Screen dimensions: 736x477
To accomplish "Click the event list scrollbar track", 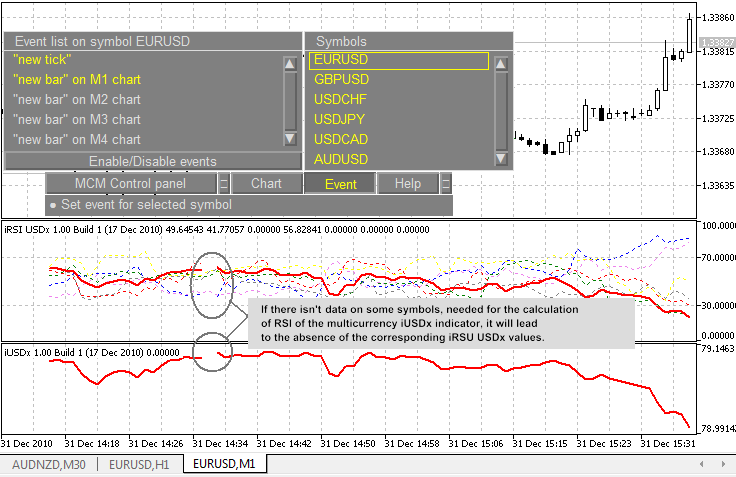I will pos(290,101).
